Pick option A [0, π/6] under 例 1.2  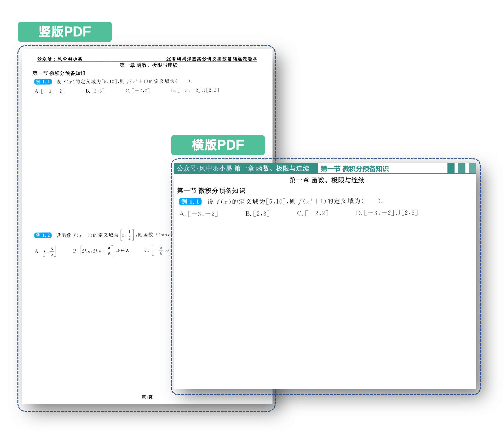[46, 251]
